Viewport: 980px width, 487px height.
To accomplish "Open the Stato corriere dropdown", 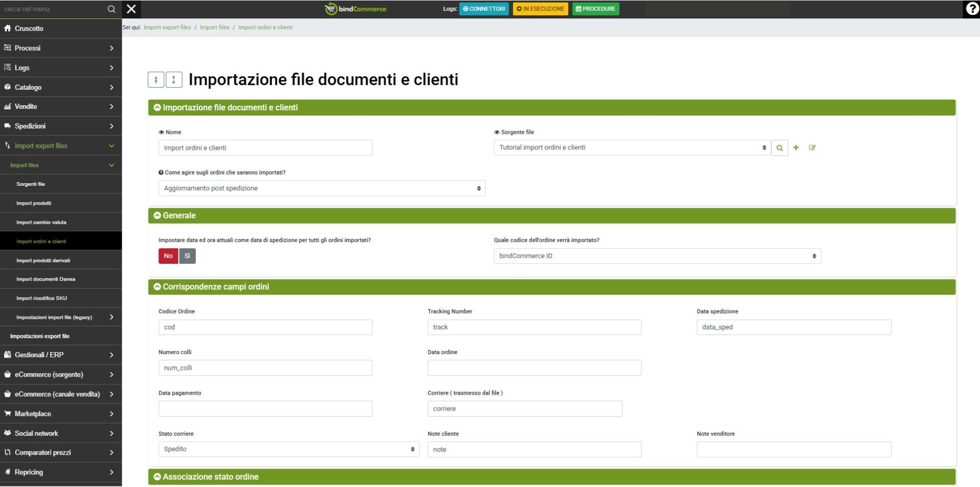I will tap(289, 450).
